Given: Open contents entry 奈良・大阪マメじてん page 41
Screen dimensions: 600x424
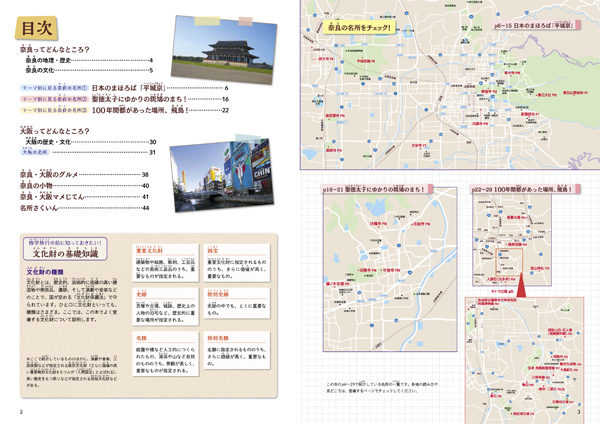Looking at the screenshot, I should coord(84,196).
